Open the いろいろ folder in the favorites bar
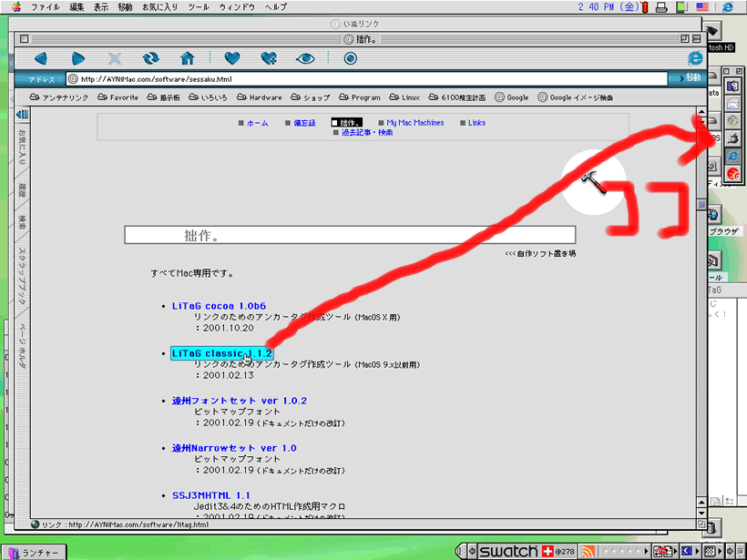 pos(208,97)
